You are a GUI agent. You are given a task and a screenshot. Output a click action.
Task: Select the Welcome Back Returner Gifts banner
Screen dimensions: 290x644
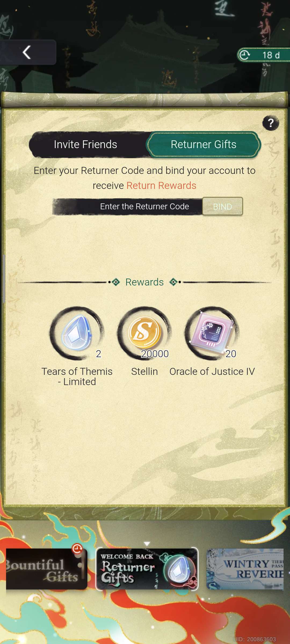coord(147,569)
